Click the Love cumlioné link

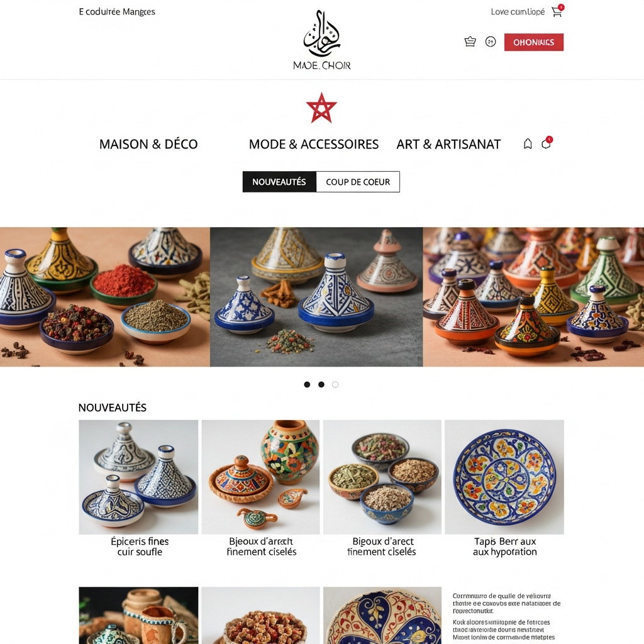(518, 12)
